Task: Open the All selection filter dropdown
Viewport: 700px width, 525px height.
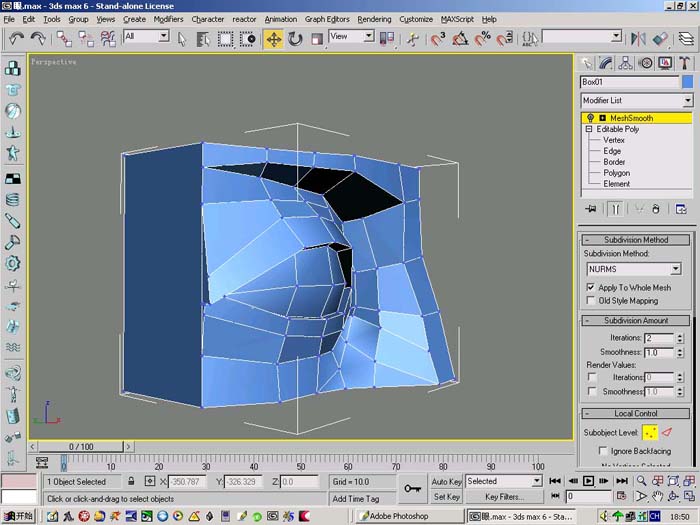Action: [x=164, y=36]
